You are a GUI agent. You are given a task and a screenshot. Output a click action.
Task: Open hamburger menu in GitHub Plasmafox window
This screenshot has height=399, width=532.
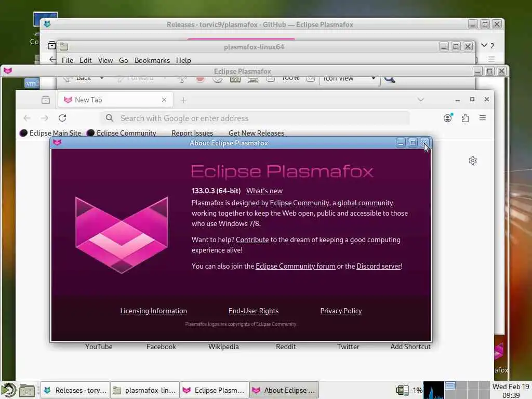tap(491, 59)
